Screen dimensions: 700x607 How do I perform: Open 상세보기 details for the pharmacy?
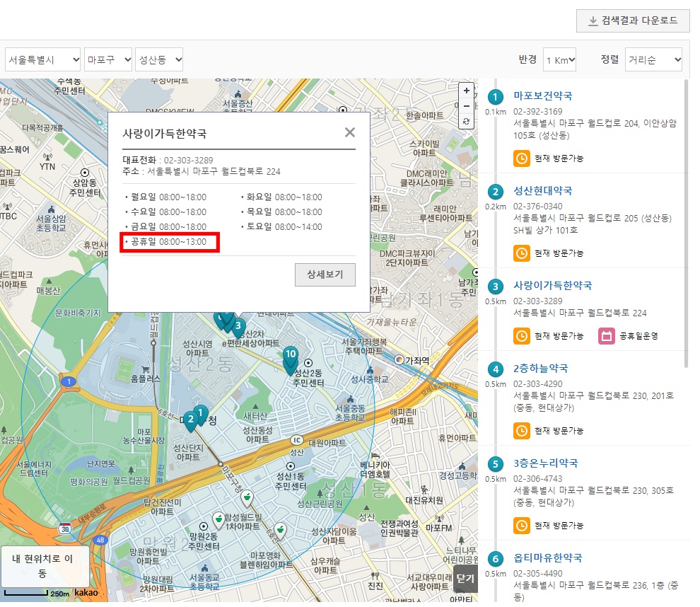click(325, 274)
